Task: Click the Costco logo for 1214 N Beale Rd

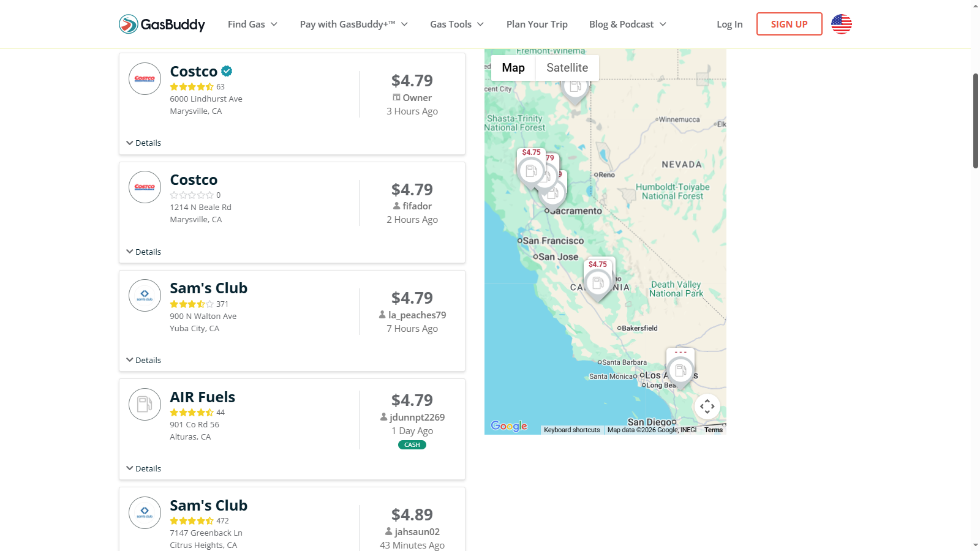Action: [145, 187]
